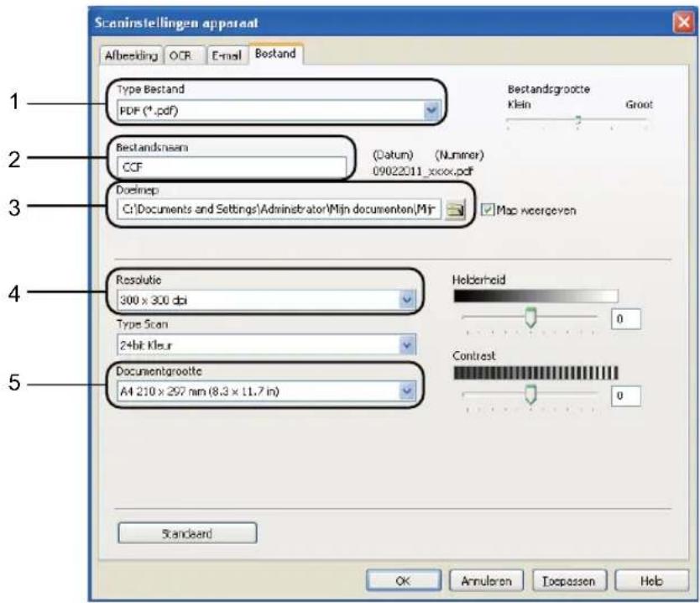Viewport: 700px width, 603px height.
Task: Click the 'Klein' label under Bestandsgrootte
Action: pyautogui.click(x=520, y=104)
